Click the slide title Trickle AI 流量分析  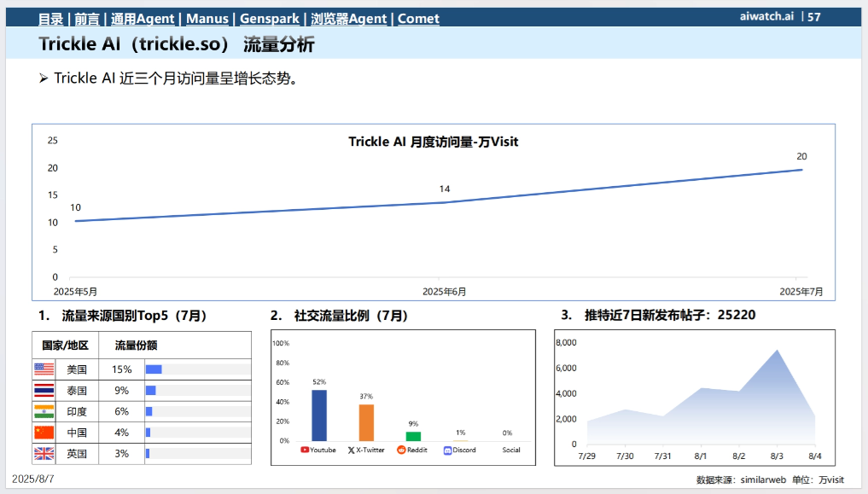[176, 44]
